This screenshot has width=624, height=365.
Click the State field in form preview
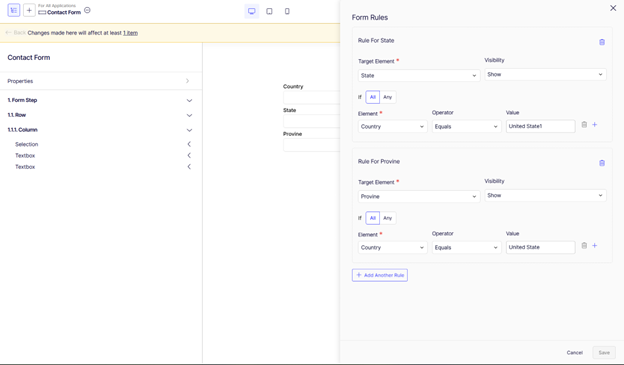coord(312,121)
